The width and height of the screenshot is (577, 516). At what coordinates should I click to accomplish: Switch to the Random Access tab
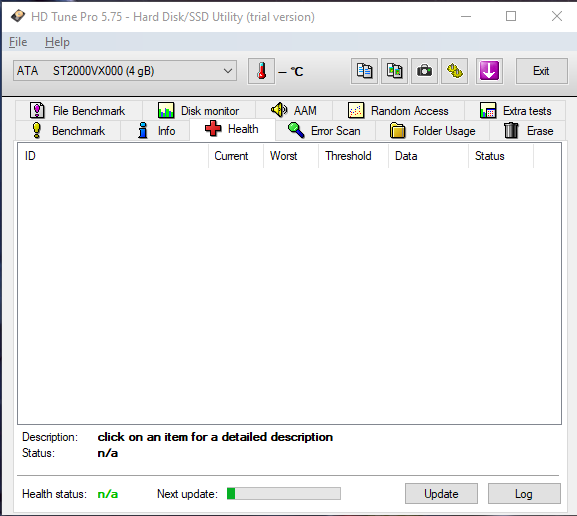[399, 110]
